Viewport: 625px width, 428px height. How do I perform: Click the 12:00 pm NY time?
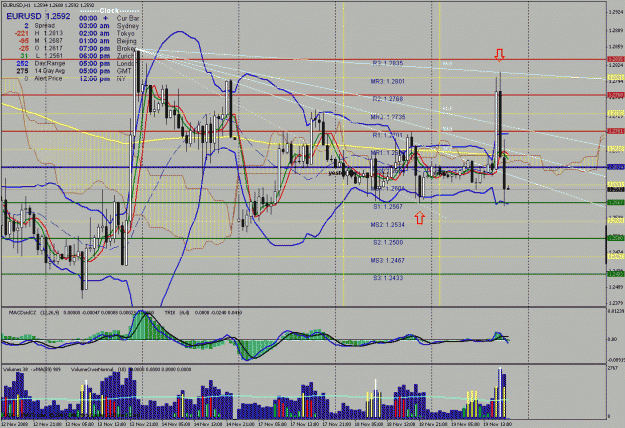pyautogui.click(x=94, y=79)
